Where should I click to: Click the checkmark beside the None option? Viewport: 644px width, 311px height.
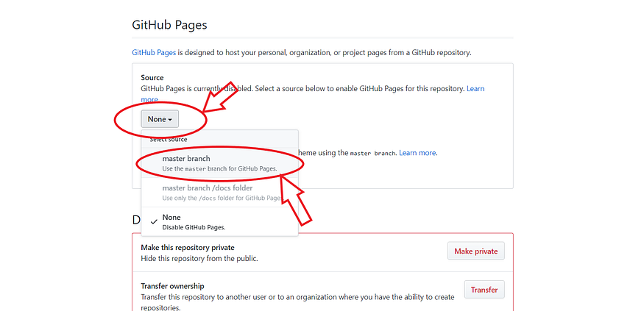[x=154, y=221]
